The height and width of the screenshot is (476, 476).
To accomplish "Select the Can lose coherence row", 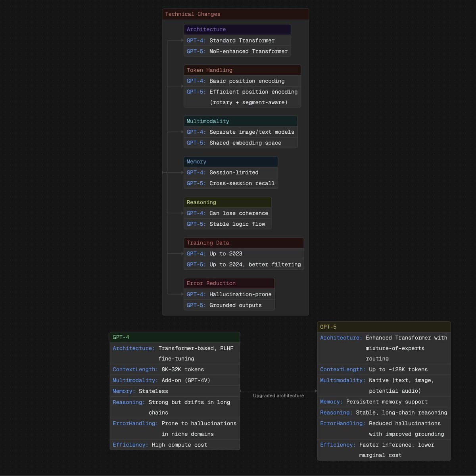I will pyautogui.click(x=228, y=213).
